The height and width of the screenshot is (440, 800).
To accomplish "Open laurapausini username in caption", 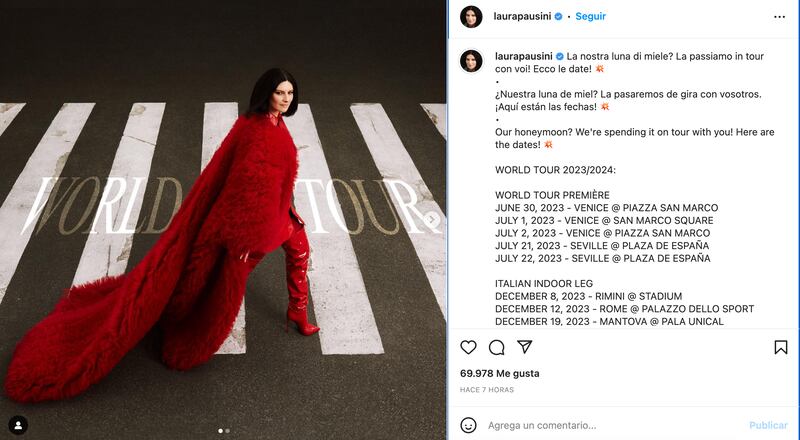I will [524, 56].
